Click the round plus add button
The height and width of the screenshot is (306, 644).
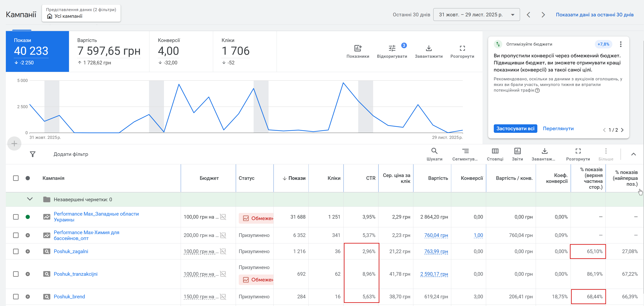pos(14,144)
